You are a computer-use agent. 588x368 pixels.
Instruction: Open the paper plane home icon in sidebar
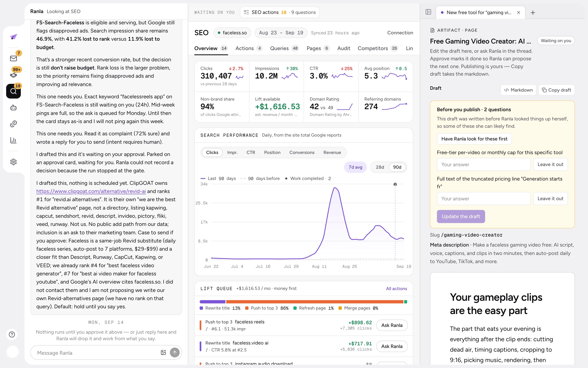[13, 37]
